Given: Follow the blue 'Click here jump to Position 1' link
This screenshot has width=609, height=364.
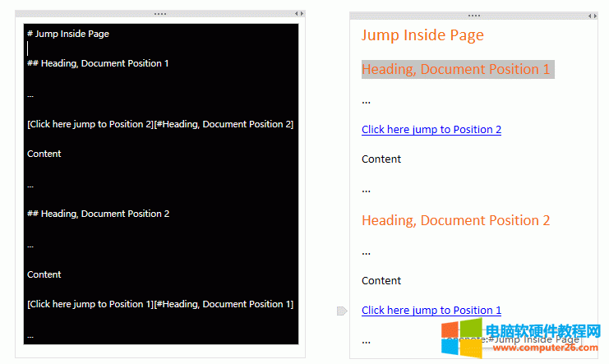Looking at the screenshot, I should coord(431,310).
